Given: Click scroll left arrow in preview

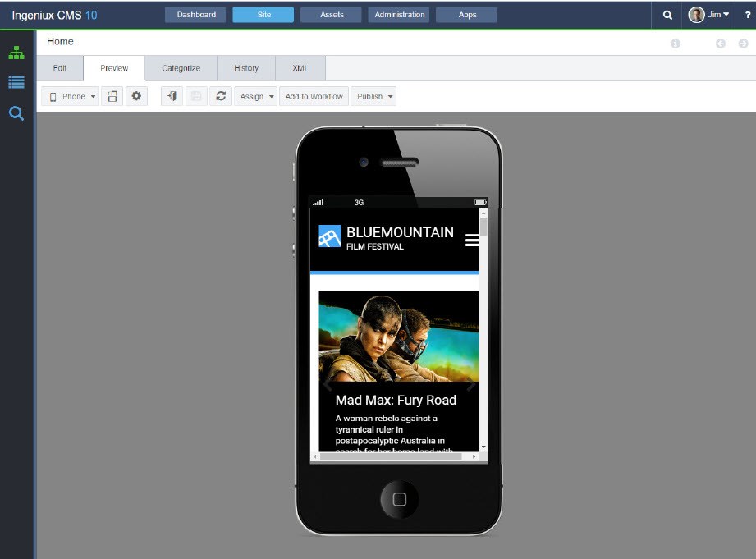Looking at the screenshot, I should [x=315, y=456].
